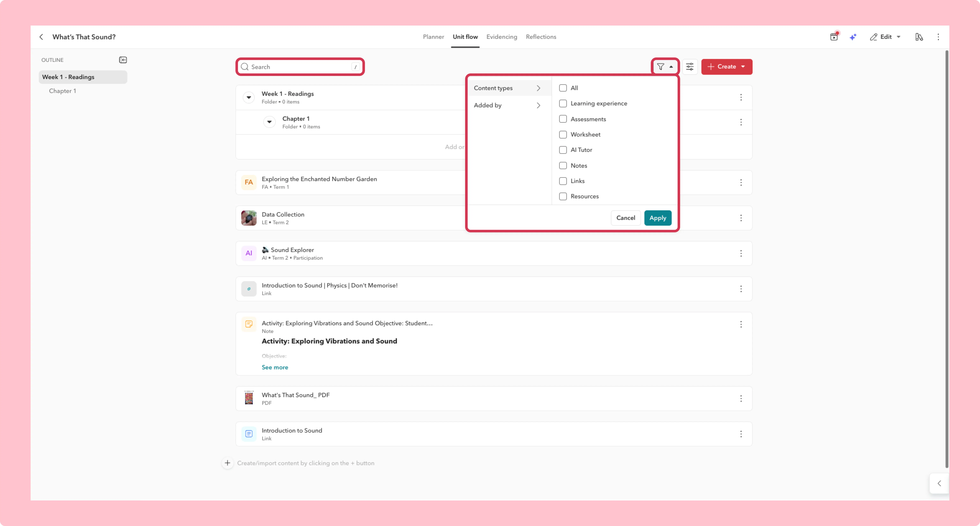Open more options for the Exploring Vibrations note
The image size is (980, 526).
[741, 324]
